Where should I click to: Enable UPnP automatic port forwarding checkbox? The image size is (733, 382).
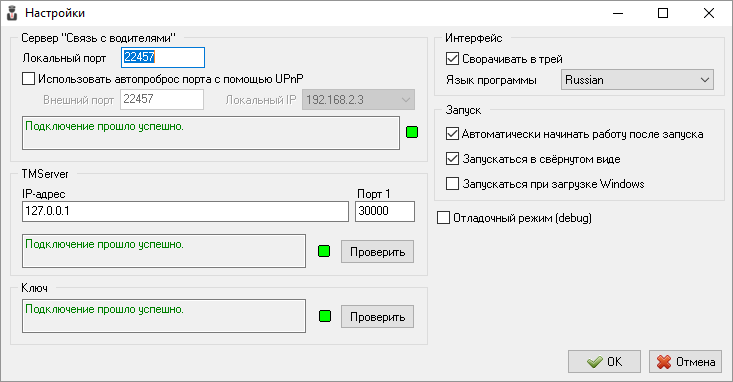[x=29, y=79]
